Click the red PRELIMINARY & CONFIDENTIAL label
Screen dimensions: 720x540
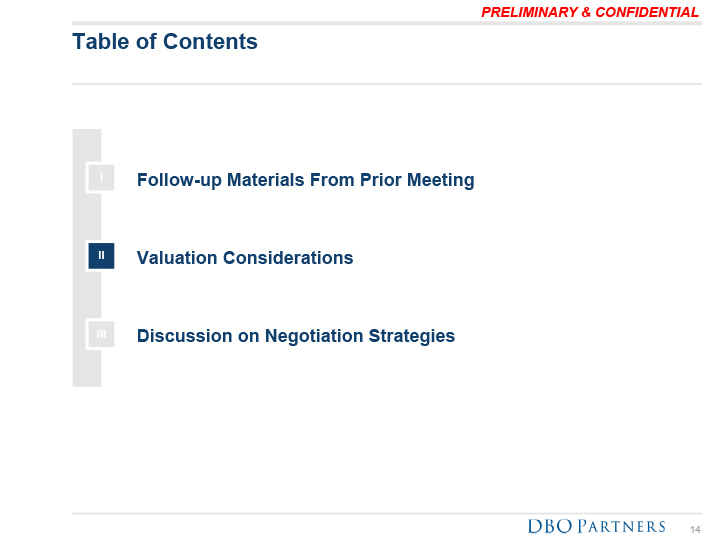coord(590,12)
